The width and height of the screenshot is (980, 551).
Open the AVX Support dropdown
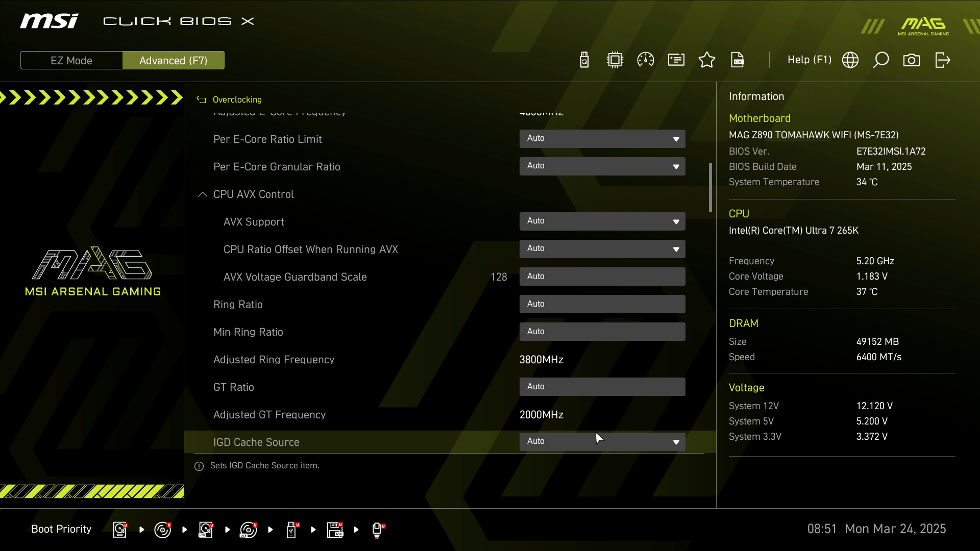[x=602, y=221]
